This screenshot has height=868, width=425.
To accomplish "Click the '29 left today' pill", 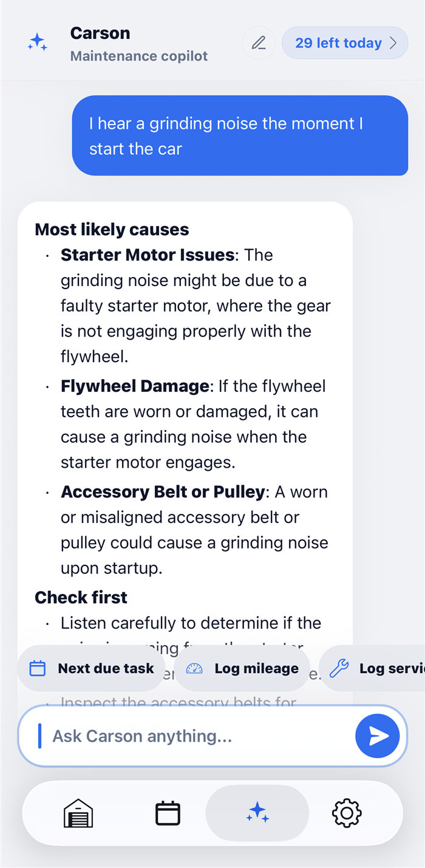I will (x=345, y=43).
